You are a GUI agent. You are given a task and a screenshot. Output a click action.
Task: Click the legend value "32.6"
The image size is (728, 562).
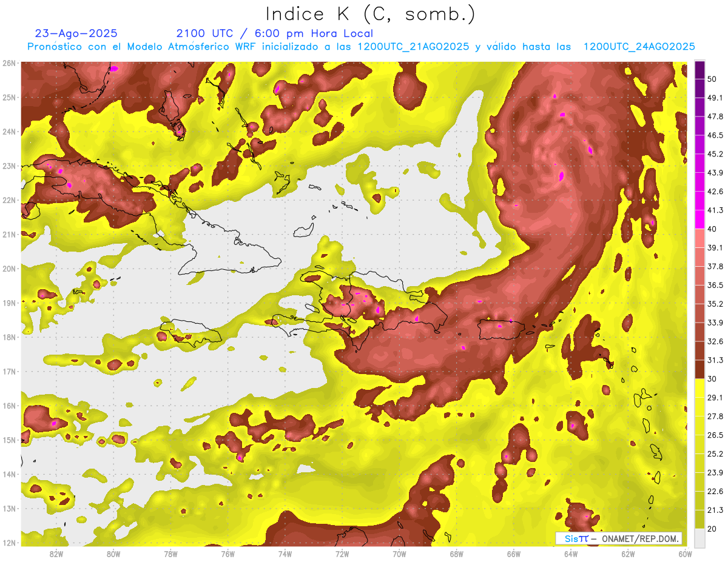click(x=715, y=341)
